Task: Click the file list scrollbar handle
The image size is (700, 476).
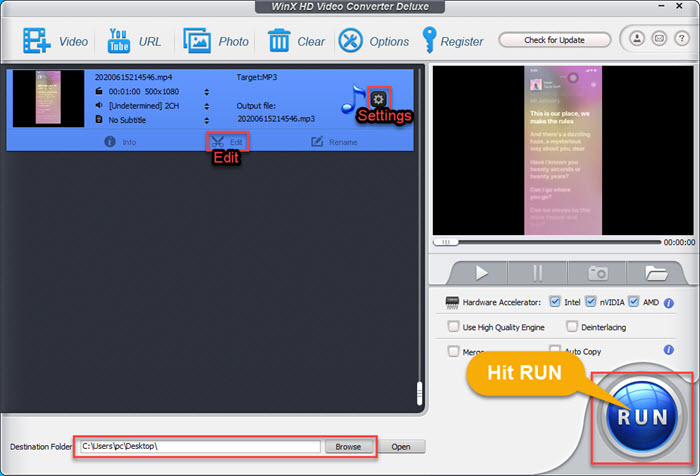Action: [x=419, y=393]
